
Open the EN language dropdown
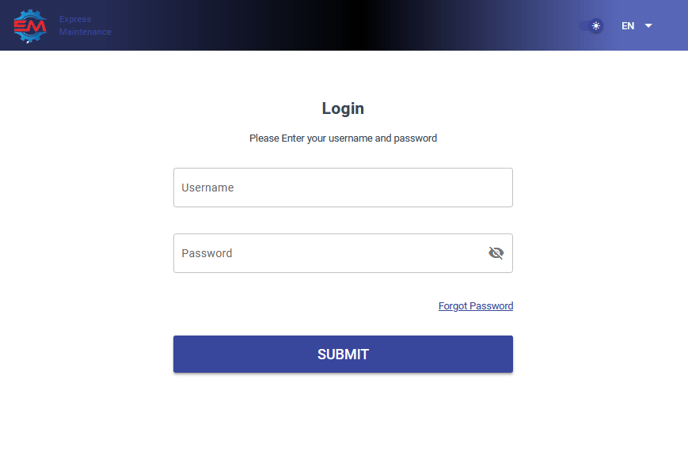(x=636, y=26)
